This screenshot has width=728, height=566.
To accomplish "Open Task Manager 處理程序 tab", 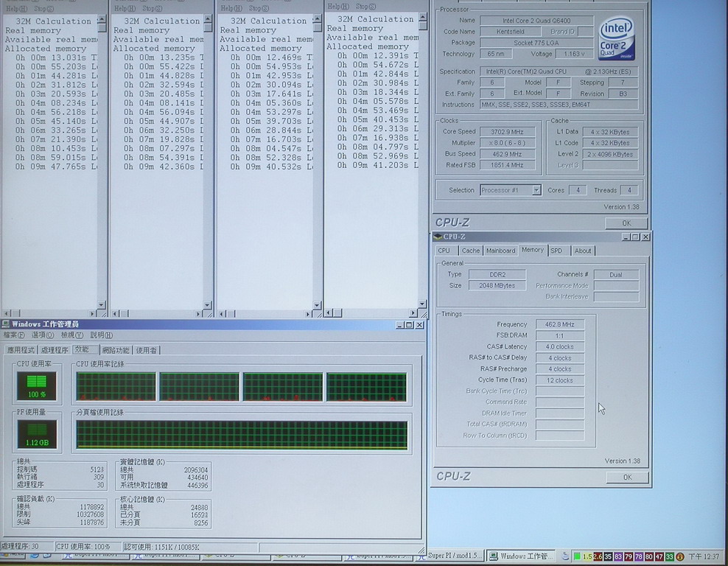I will pyautogui.click(x=55, y=350).
